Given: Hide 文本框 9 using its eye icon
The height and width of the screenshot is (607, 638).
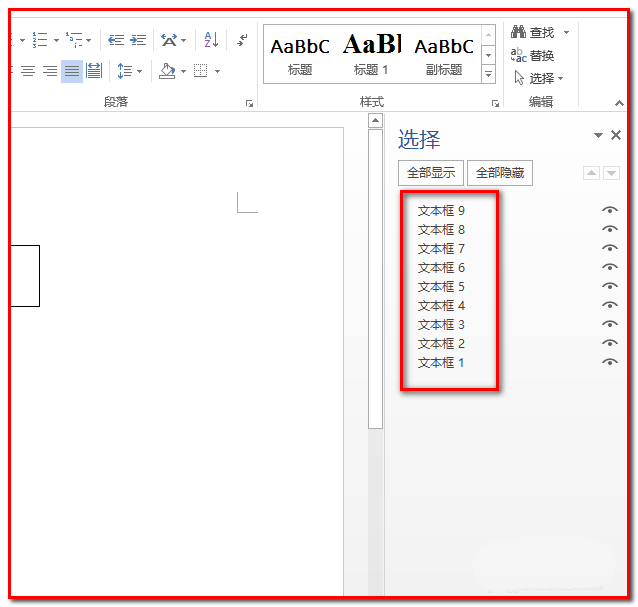Looking at the screenshot, I should click(x=609, y=211).
